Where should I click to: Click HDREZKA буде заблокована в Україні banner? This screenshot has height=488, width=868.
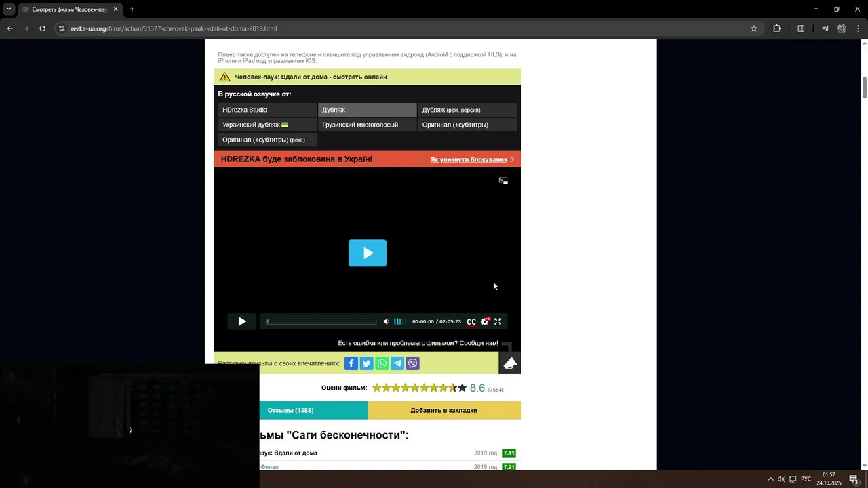tap(296, 159)
